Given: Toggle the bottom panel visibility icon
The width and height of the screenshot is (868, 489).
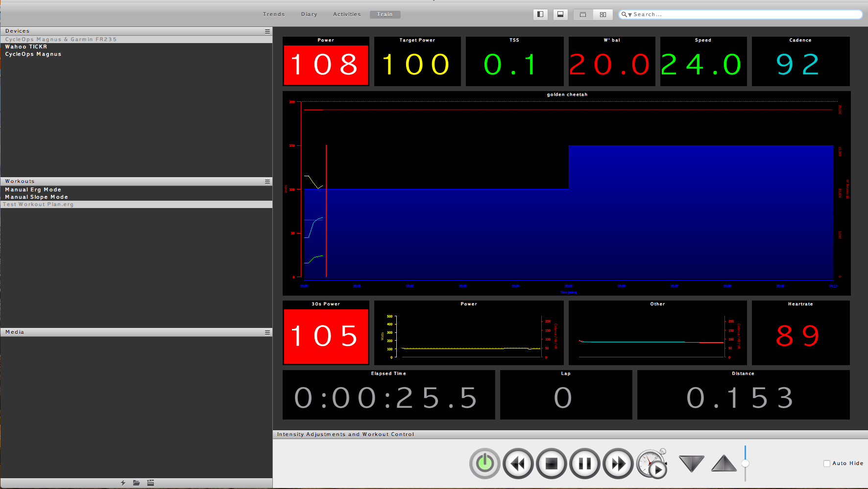Looking at the screenshot, I should pos(560,14).
